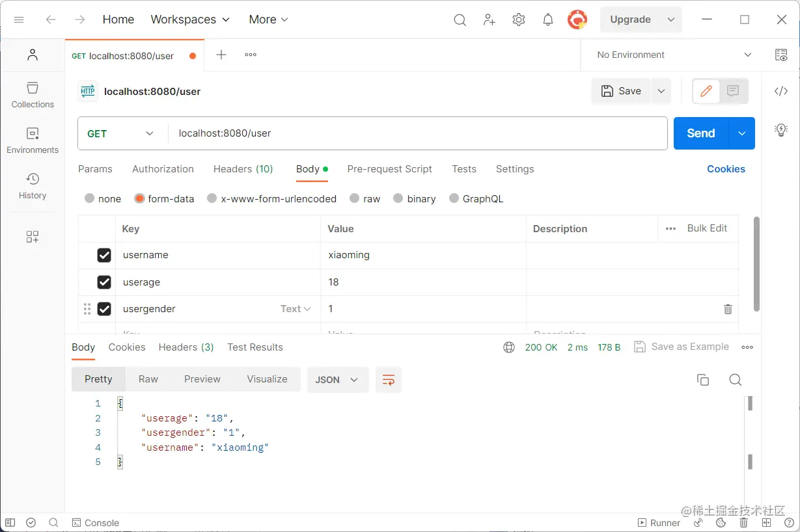Click the Send button
This screenshot has height=532, width=800.
[x=701, y=133]
